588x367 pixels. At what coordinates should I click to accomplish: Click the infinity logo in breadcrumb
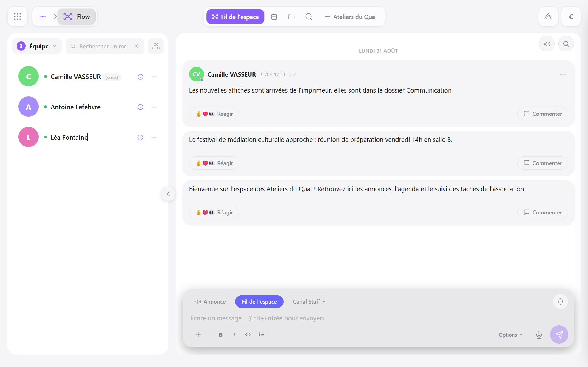43,17
